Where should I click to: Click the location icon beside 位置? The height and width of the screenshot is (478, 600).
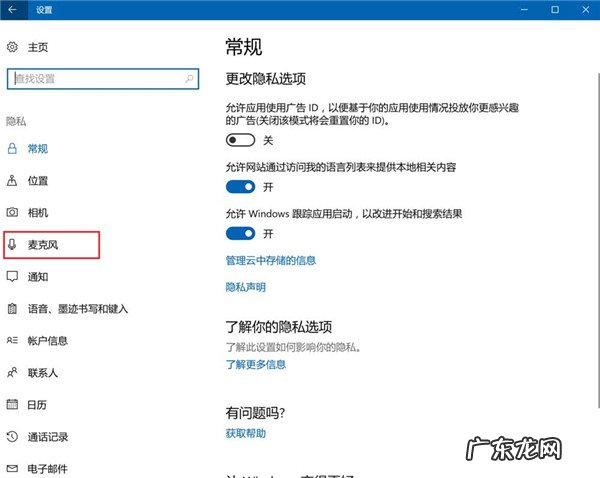click(12, 180)
